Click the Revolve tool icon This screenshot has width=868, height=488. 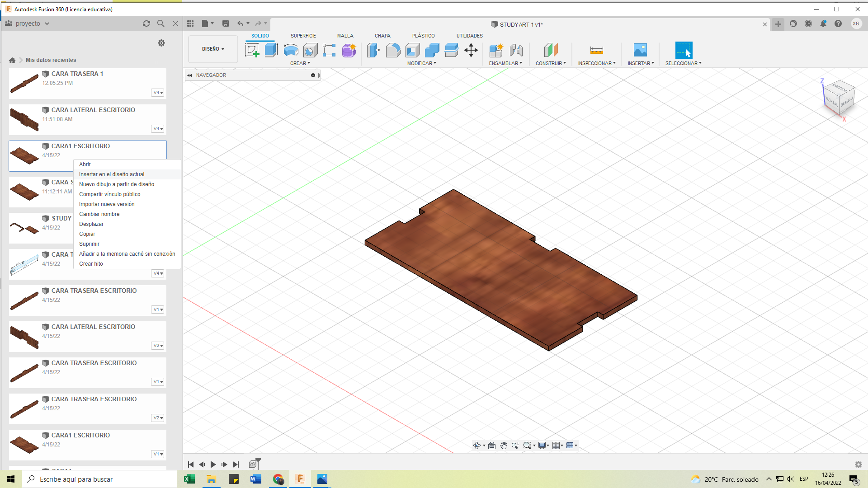(291, 50)
